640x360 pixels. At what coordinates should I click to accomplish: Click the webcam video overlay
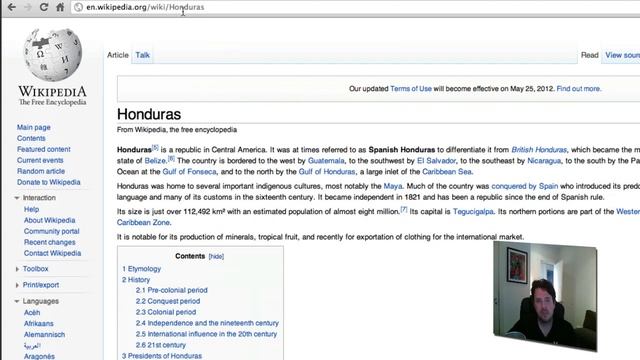coord(545,297)
